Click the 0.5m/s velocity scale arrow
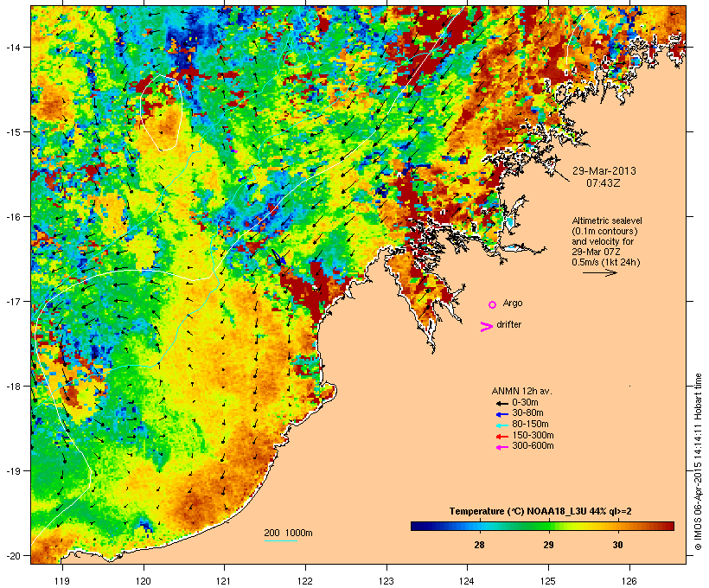This screenshot has height=588, width=709. pyautogui.click(x=599, y=272)
